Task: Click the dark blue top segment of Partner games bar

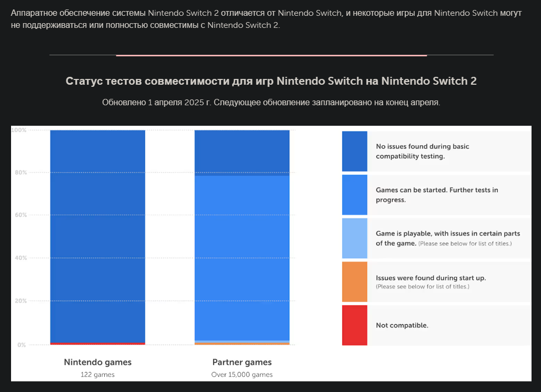Action: (x=242, y=153)
